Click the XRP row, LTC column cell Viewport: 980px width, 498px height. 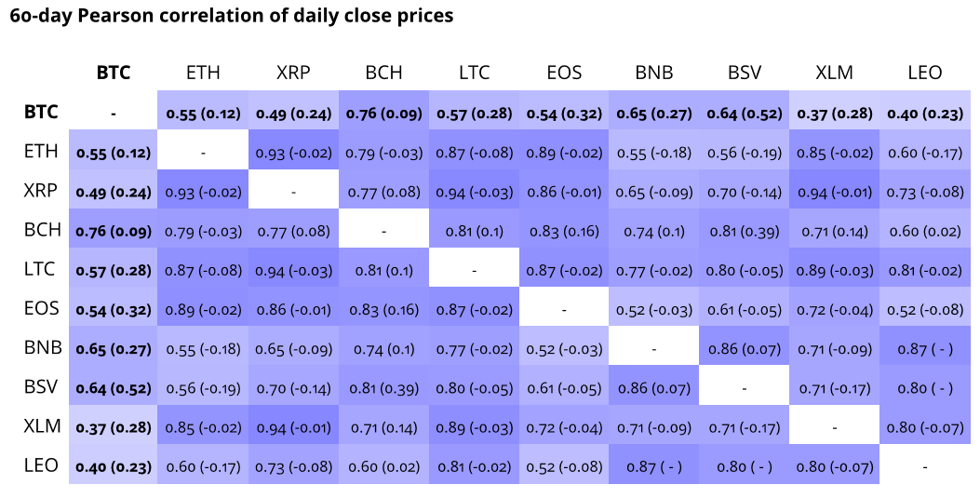pos(474,193)
